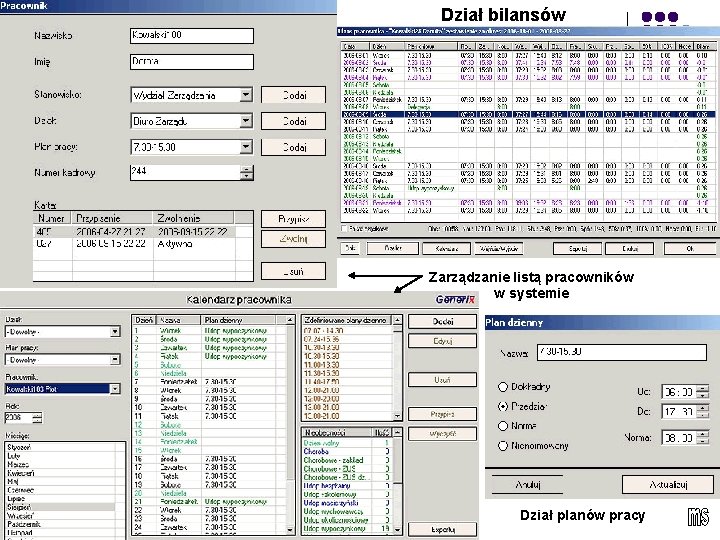Viewport: 720px width, 540px height.
Task: Click Drukuj button in balance window
Action: (x=630, y=248)
